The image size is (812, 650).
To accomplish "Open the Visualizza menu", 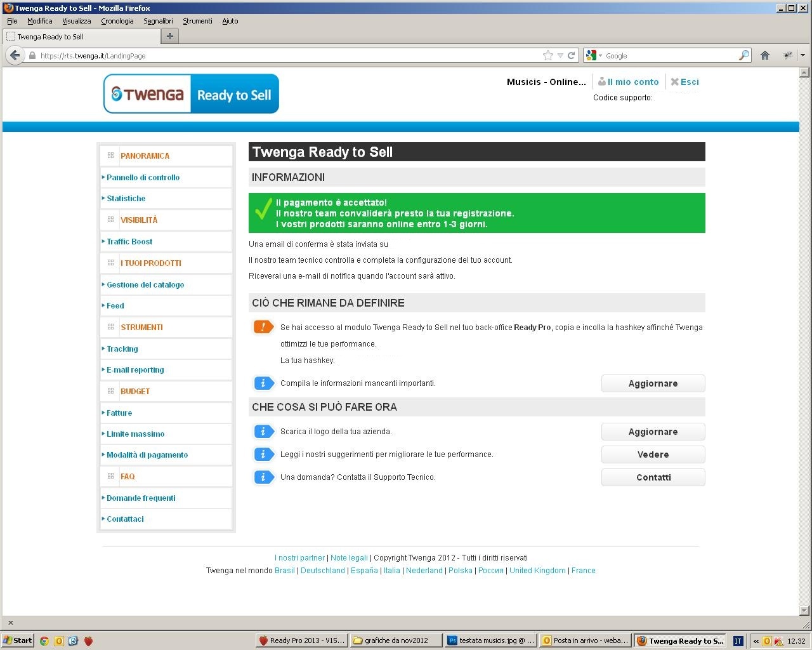I will 76,21.
